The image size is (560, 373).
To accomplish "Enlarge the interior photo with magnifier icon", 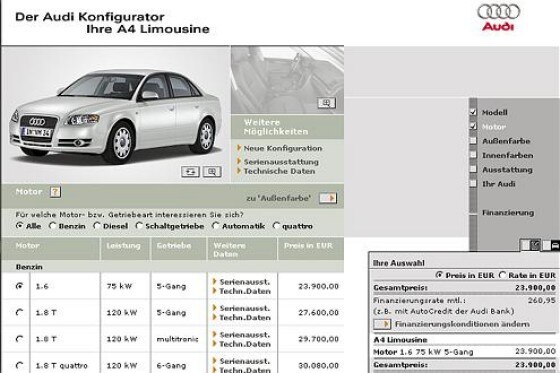I will coord(326,103).
